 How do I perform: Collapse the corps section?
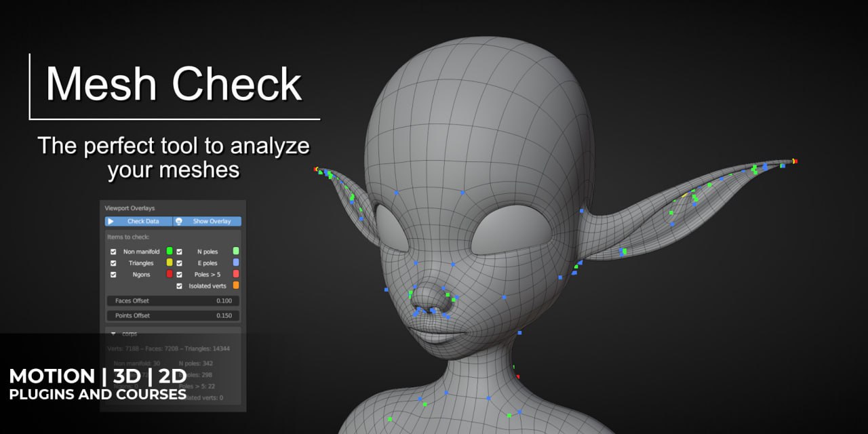pos(114,334)
